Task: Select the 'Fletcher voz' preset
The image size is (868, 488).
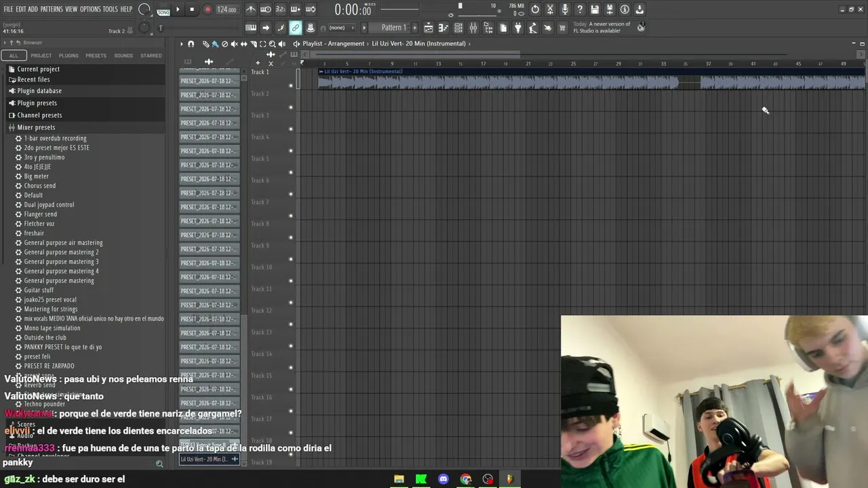Action: 39,224
